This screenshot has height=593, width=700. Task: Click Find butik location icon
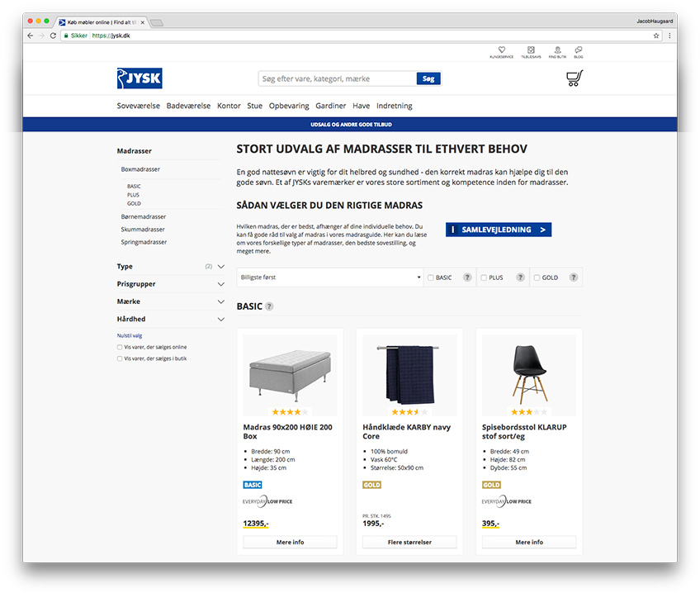557,52
